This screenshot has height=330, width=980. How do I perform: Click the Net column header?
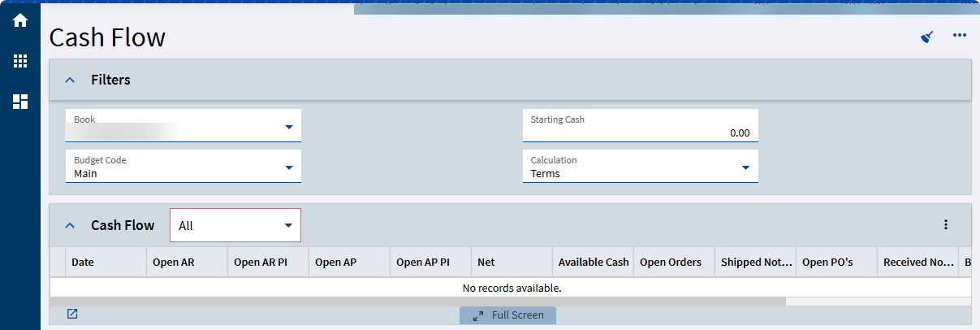[512, 263]
